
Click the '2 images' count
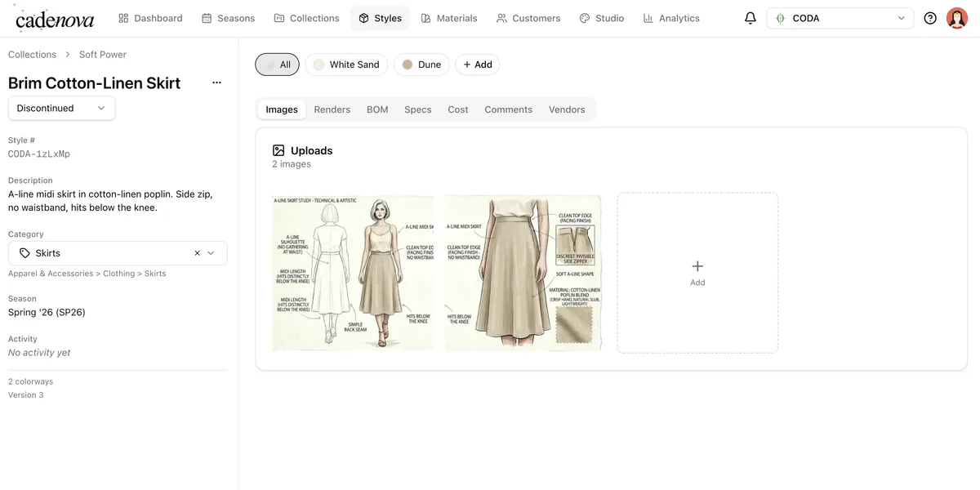point(292,164)
